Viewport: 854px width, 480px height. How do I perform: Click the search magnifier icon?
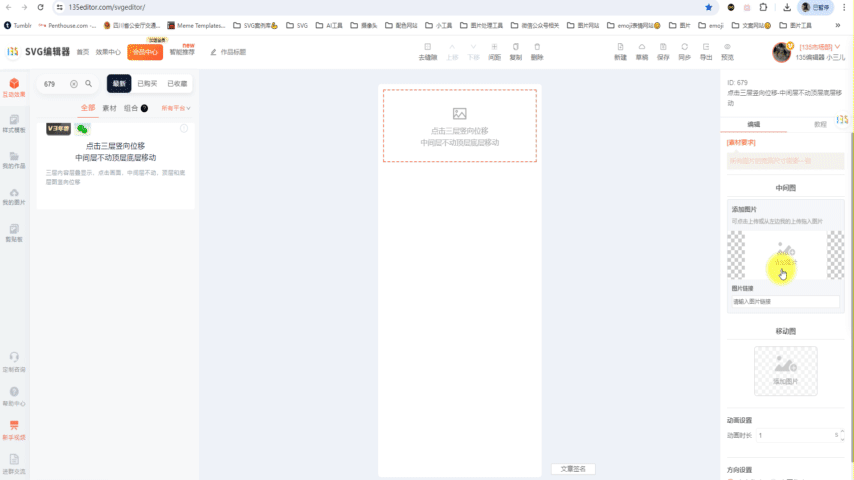(x=88, y=84)
